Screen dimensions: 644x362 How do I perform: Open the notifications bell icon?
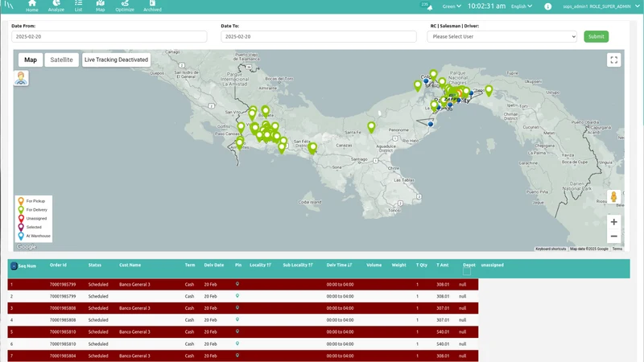(x=430, y=7)
